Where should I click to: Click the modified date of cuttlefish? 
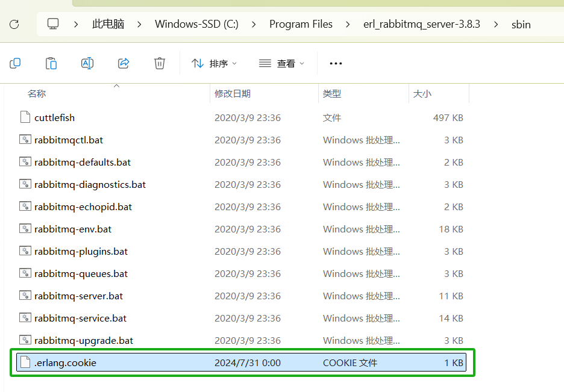coord(248,118)
